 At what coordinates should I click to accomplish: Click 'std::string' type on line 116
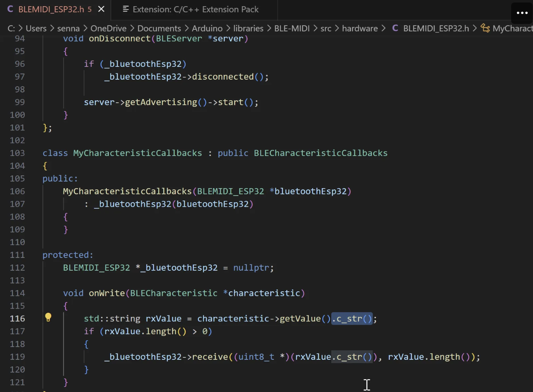point(112,319)
